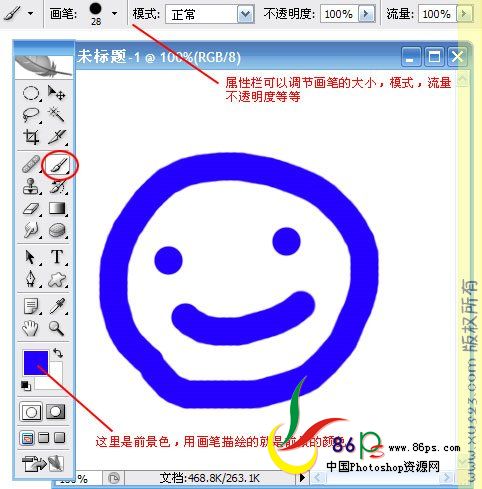Image resolution: width=482 pixels, height=489 pixels.
Task: Choose Full Screen with menu bar mode
Action: click(x=44, y=437)
